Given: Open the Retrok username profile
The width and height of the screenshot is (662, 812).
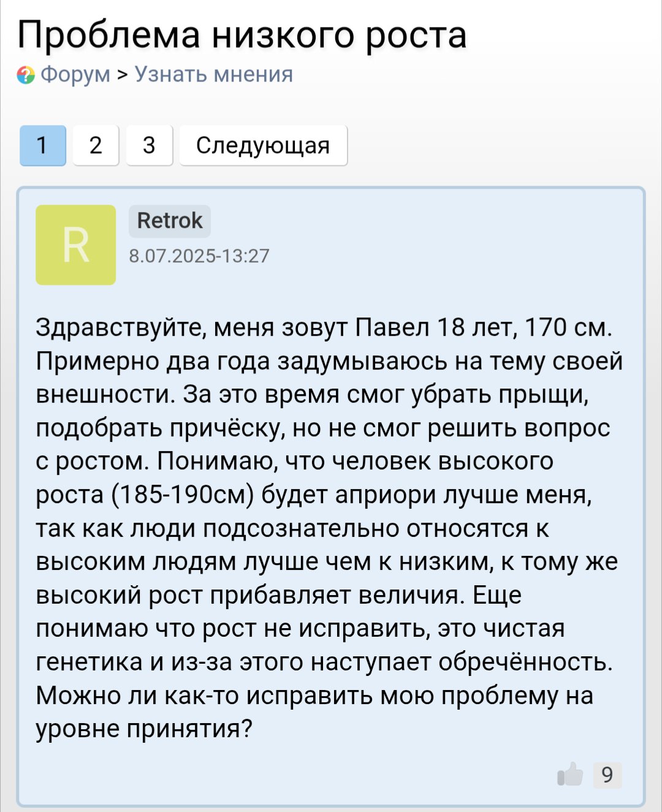Looking at the screenshot, I should [170, 221].
